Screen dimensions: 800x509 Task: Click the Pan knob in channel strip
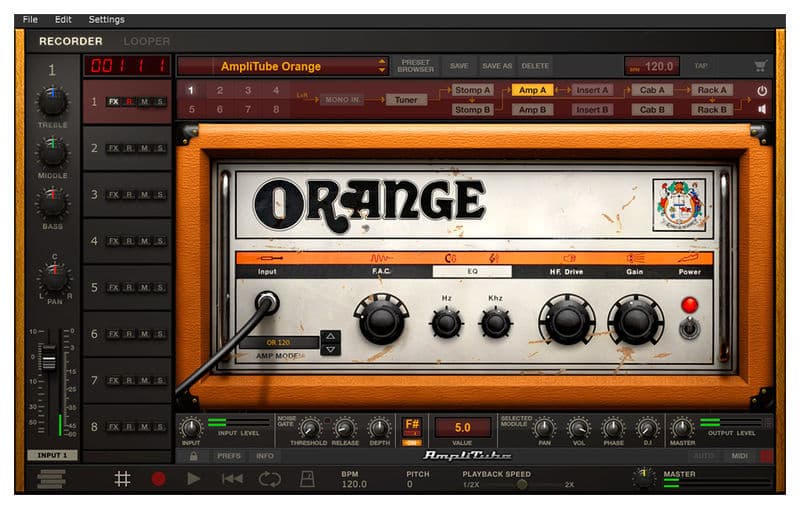tap(54, 278)
